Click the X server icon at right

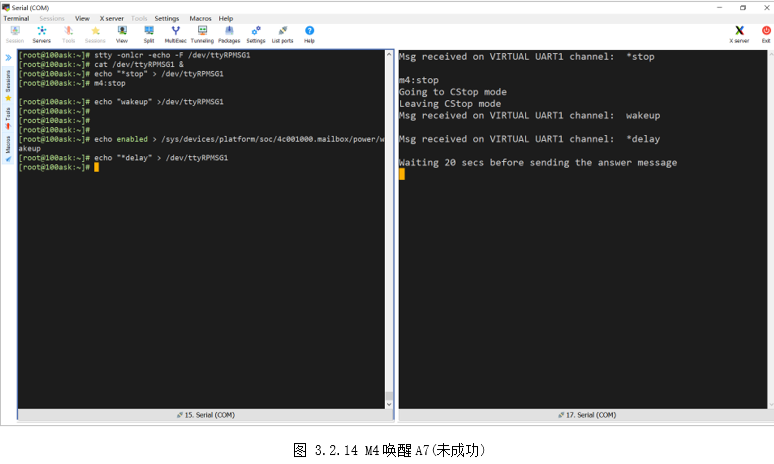[739, 34]
